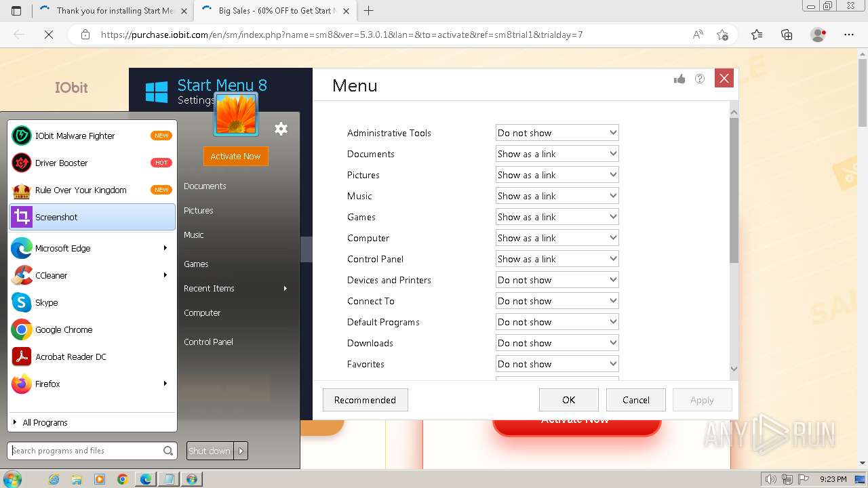
Task: Click the Windows Start orb on taskbar
Action: (x=12, y=479)
